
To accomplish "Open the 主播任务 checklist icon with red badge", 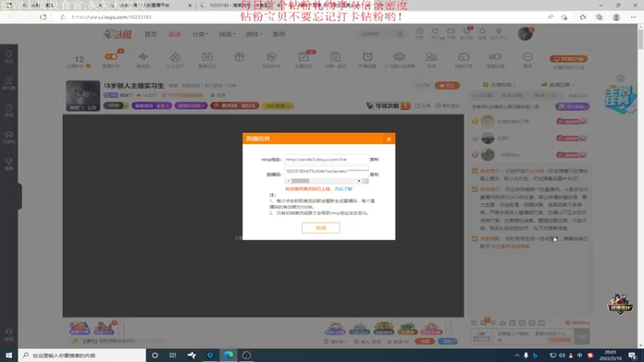I will (x=303, y=56).
